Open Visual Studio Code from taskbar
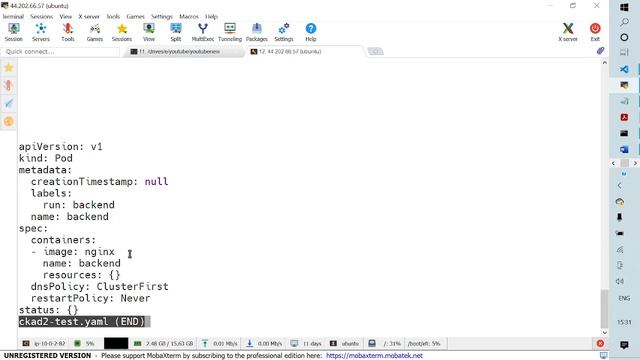Screen dimensions: 640x360 tap(624, 69)
